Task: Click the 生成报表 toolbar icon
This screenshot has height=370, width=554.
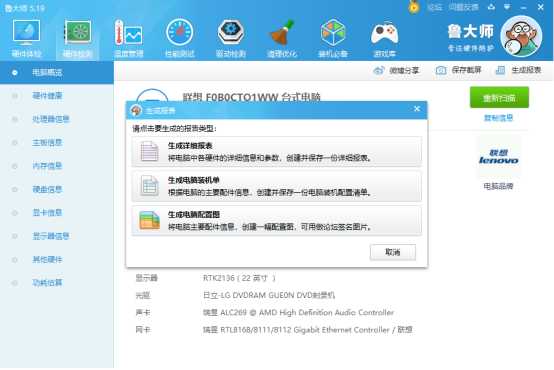Action: [x=500, y=70]
